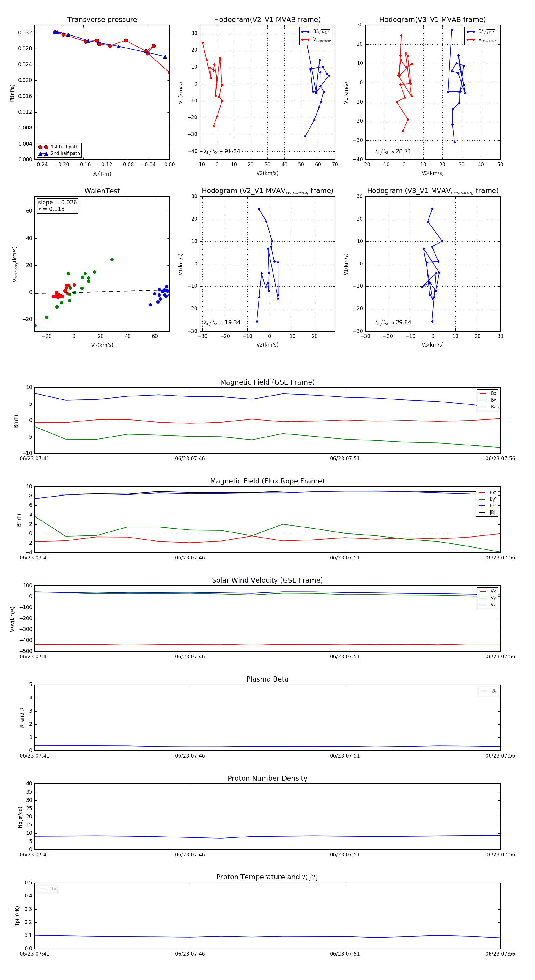
Task: Click the '2nd half path' legend entry
Action: click(59, 154)
